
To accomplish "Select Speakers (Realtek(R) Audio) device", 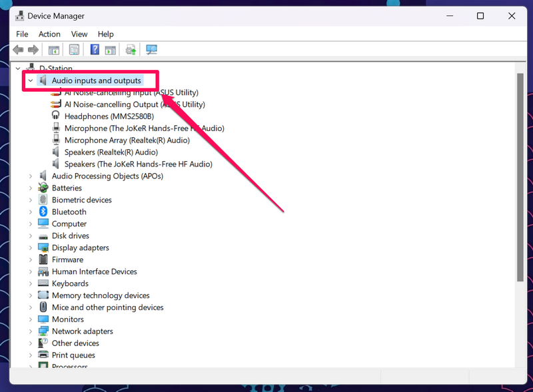I will (x=111, y=152).
